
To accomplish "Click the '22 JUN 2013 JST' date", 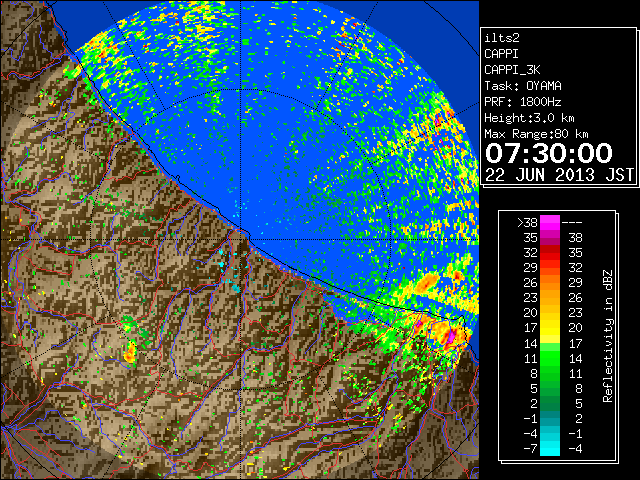I will tap(559, 175).
